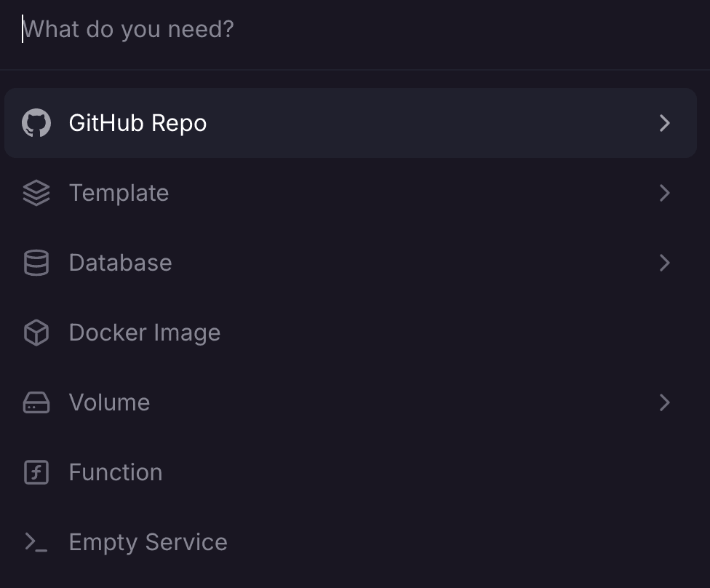The image size is (710, 588).
Task: Click the Template stacked layers icon
Action: (x=36, y=193)
